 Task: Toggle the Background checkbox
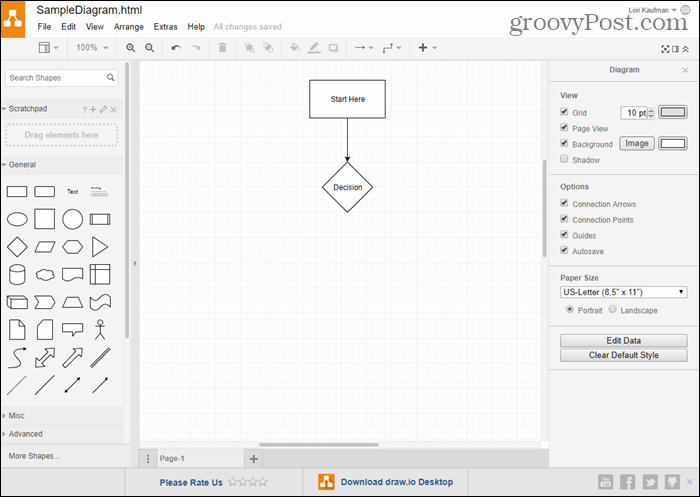click(x=564, y=143)
